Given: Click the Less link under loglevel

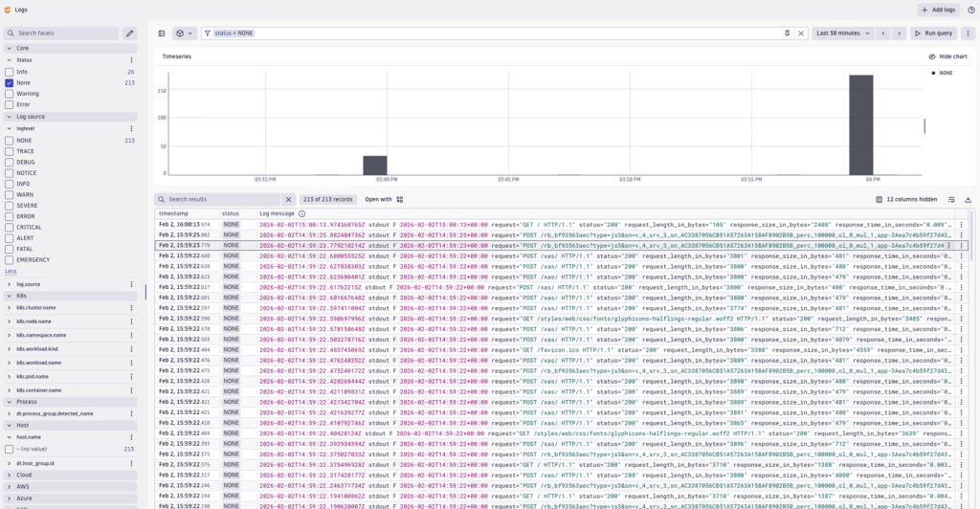Looking at the screenshot, I should pos(11,271).
